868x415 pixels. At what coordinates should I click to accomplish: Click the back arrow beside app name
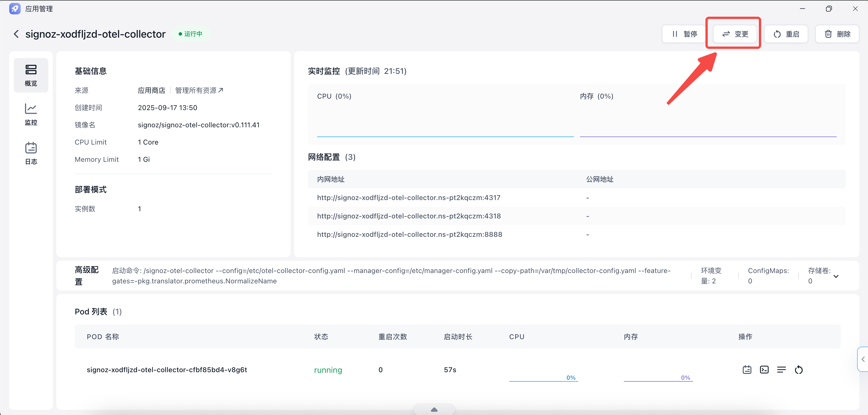tap(16, 34)
